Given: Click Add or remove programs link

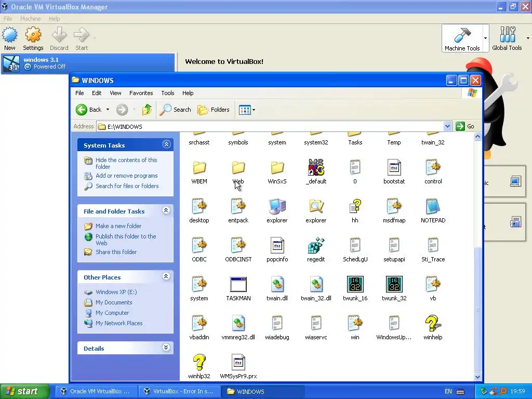Looking at the screenshot, I should tap(127, 176).
